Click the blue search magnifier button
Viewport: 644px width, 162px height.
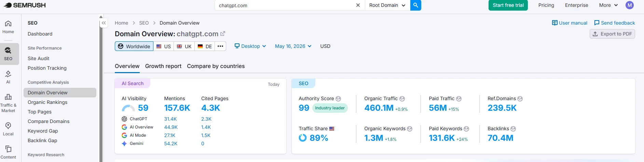coord(416,5)
